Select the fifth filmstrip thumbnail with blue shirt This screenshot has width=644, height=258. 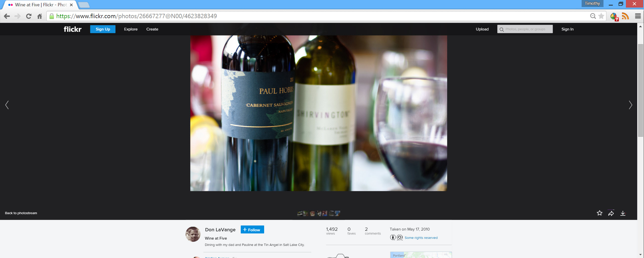325,213
